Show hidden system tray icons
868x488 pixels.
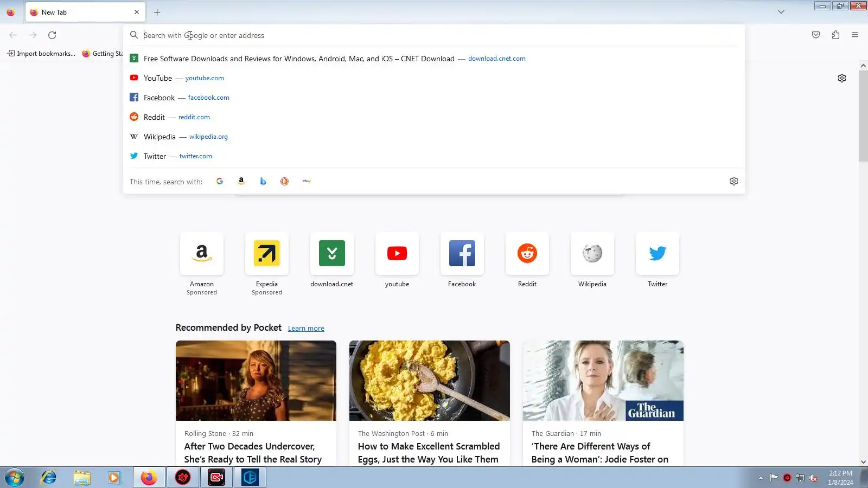pos(761,478)
